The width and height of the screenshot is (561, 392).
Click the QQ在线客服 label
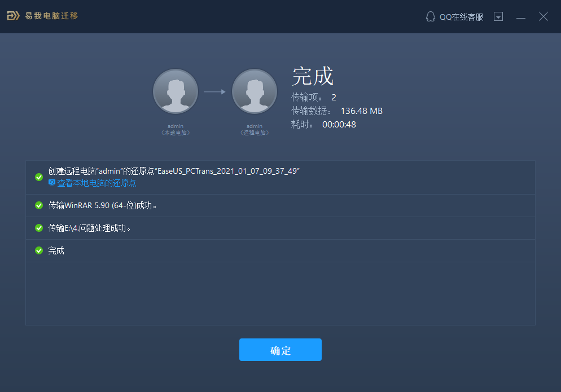tap(461, 17)
